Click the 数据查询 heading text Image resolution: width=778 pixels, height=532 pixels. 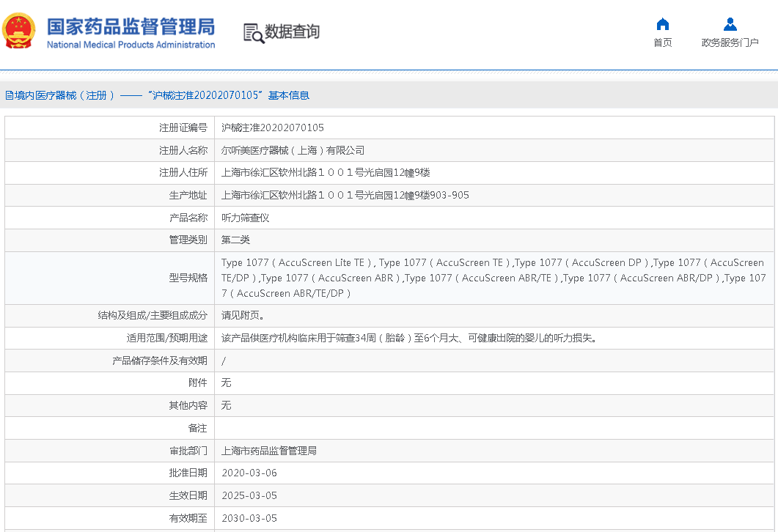click(x=292, y=32)
